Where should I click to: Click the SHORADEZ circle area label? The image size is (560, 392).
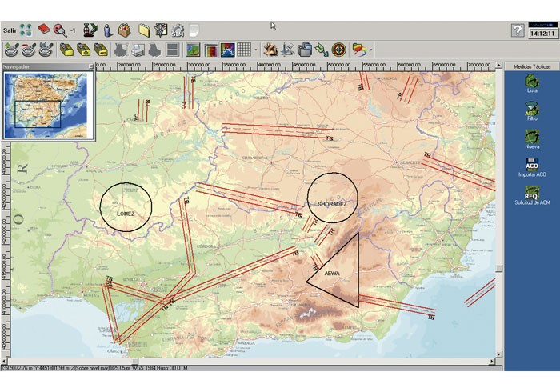332,204
